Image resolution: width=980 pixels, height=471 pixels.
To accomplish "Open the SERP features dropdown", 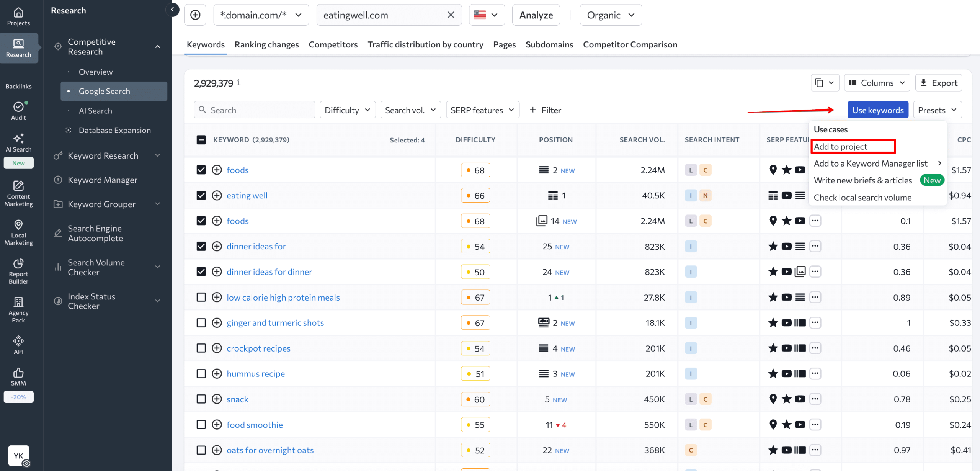I will click(x=482, y=110).
